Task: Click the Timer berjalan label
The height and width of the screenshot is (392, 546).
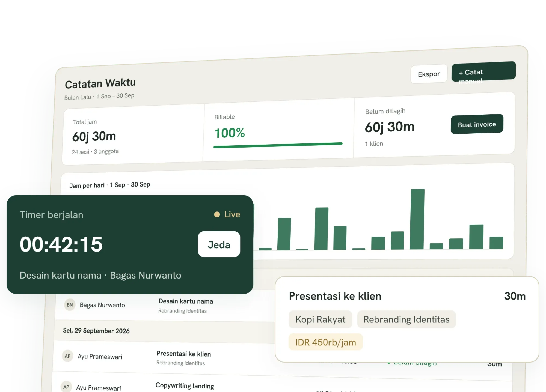Action: point(51,215)
